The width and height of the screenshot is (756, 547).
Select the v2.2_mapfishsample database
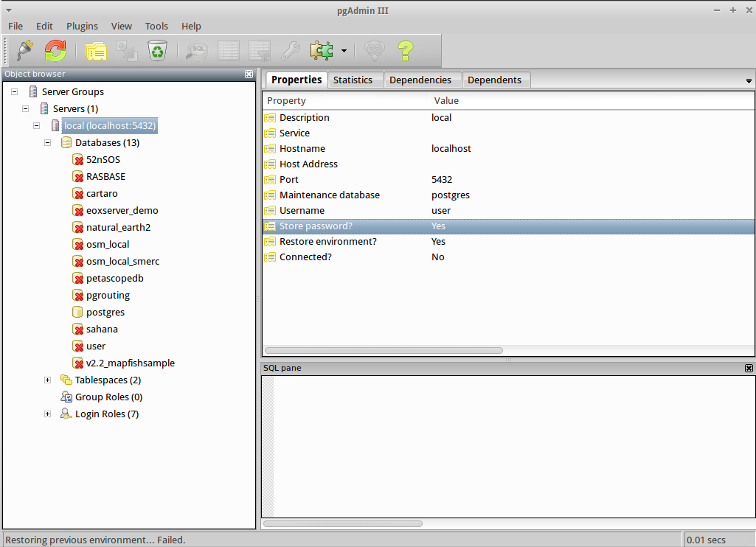(130, 363)
